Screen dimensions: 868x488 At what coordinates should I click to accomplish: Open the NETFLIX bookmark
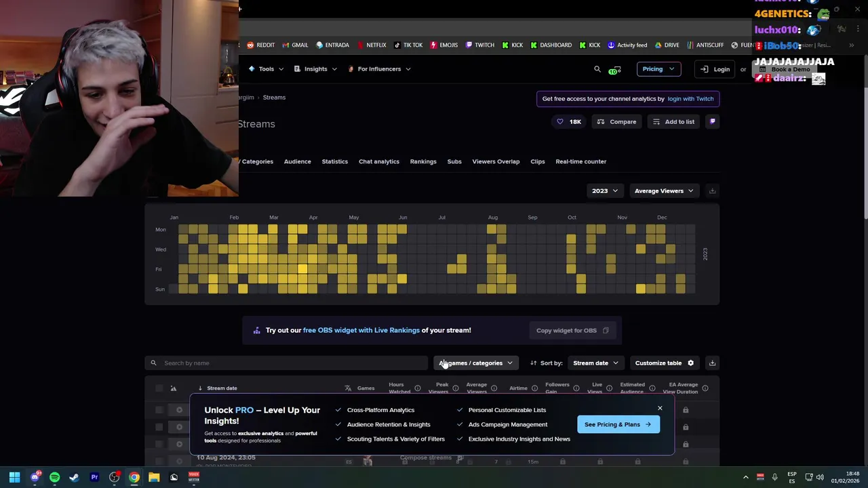372,45
